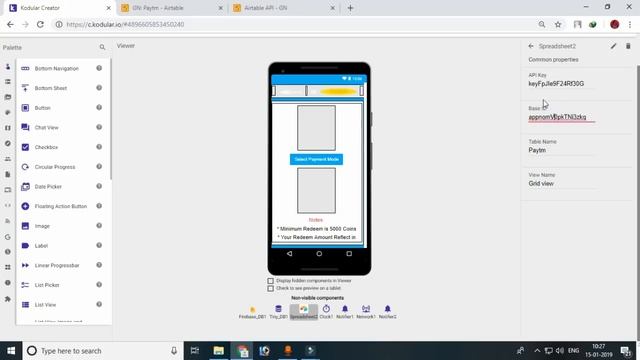Screen dimensions: 640x360
Task: Select the Bottom Navigation palette component
Action: (57, 69)
